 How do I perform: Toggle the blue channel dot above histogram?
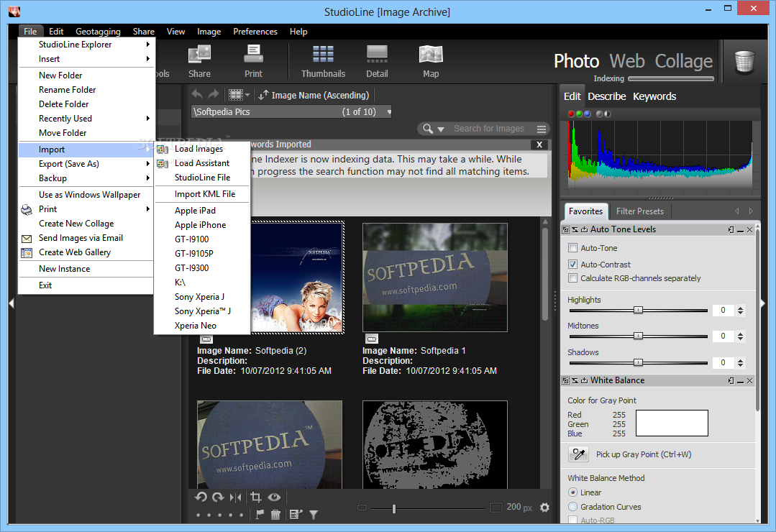point(587,114)
